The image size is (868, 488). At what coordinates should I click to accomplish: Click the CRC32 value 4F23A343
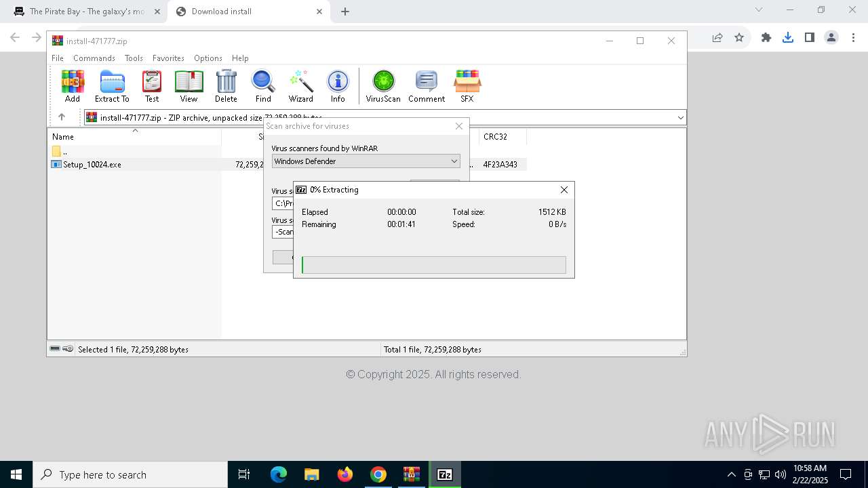click(500, 165)
